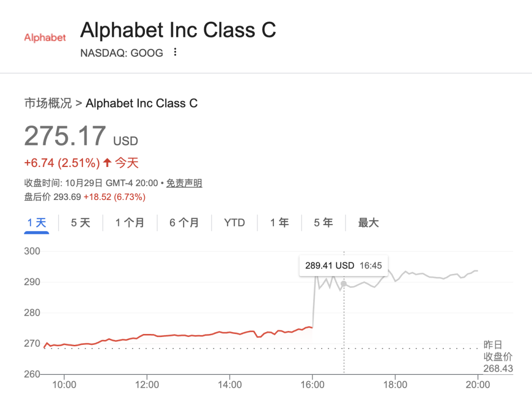
Task: Switch chart to YTD range
Action: click(x=234, y=223)
